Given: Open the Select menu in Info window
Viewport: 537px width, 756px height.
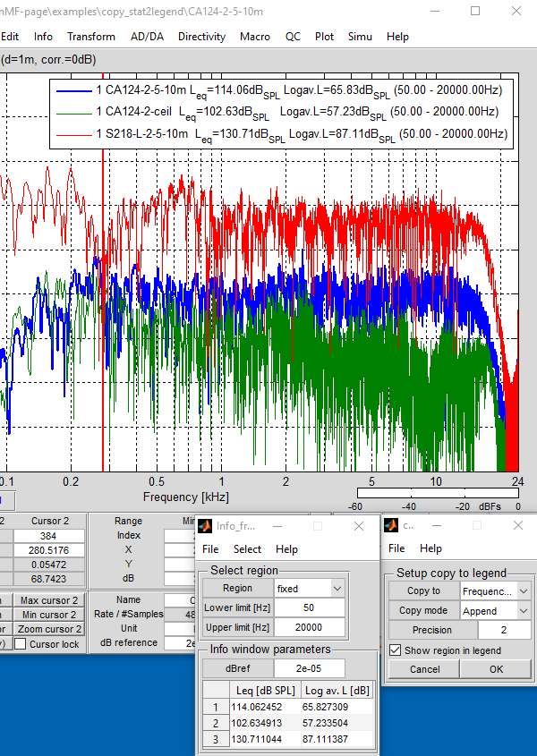Looking at the screenshot, I should (247, 548).
